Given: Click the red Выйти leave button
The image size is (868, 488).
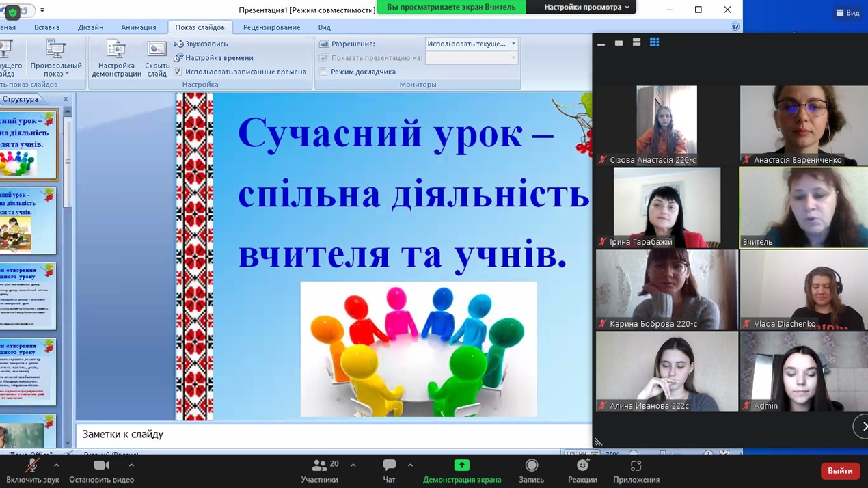Looking at the screenshot, I should pos(840,471).
